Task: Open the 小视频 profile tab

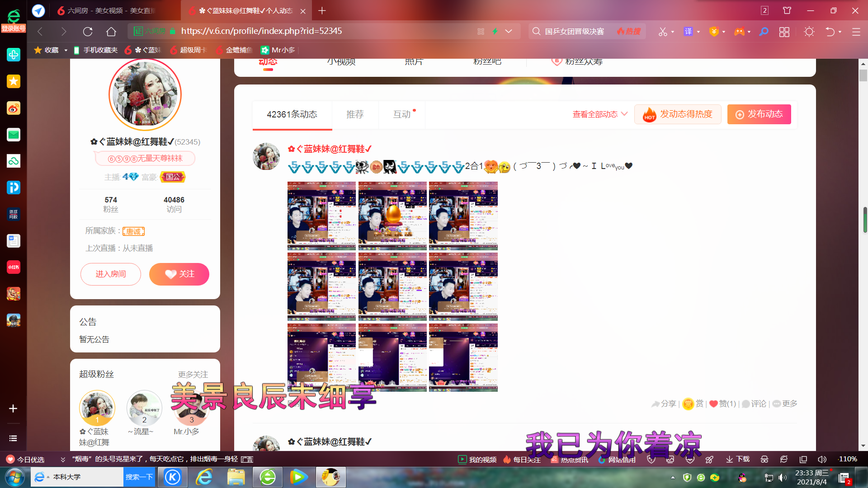Action: pos(341,61)
